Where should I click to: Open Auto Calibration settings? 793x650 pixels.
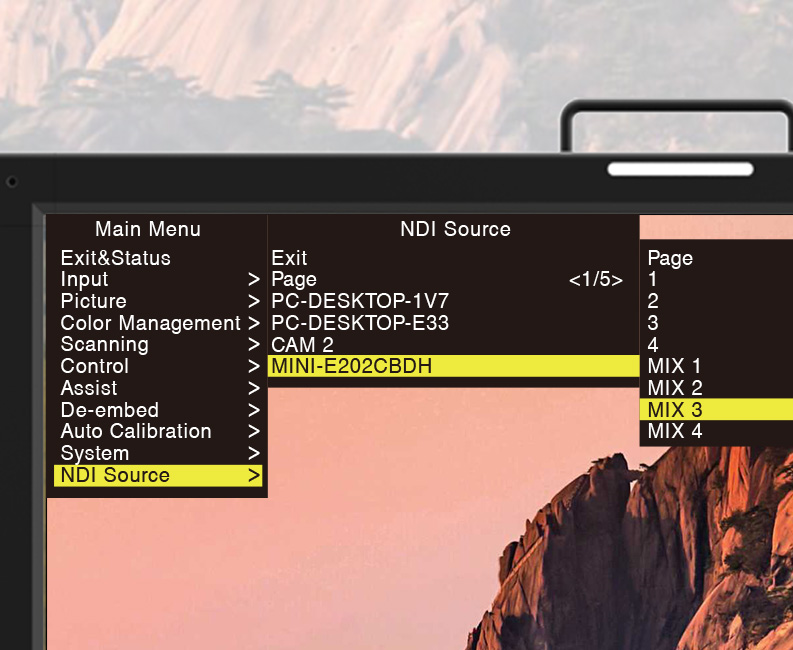[136, 432]
